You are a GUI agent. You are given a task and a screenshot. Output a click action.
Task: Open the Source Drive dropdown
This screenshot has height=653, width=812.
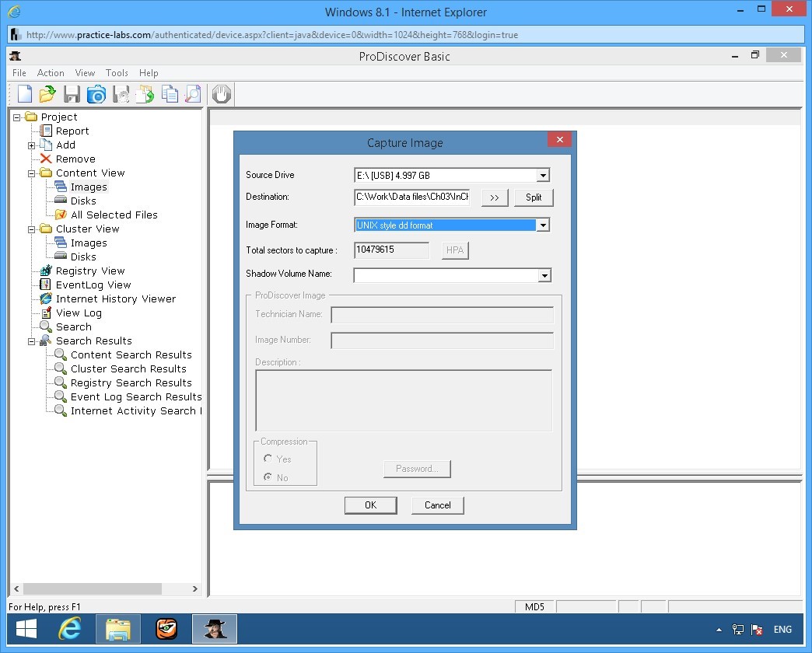(543, 176)
